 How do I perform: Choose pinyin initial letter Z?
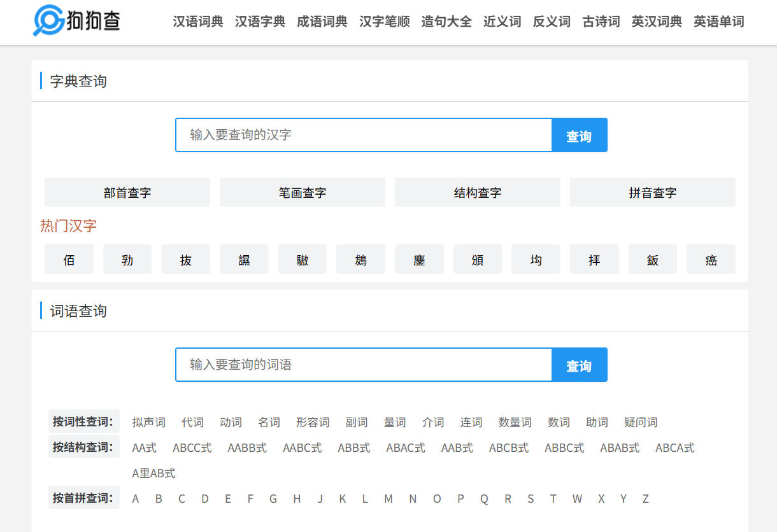[x=646, y=498]
